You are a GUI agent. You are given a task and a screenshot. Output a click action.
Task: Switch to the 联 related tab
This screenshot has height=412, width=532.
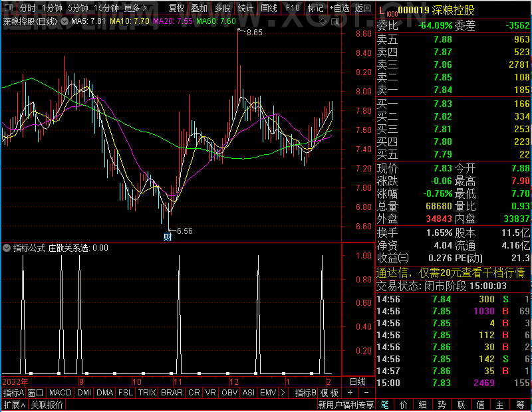click(461, 405)
